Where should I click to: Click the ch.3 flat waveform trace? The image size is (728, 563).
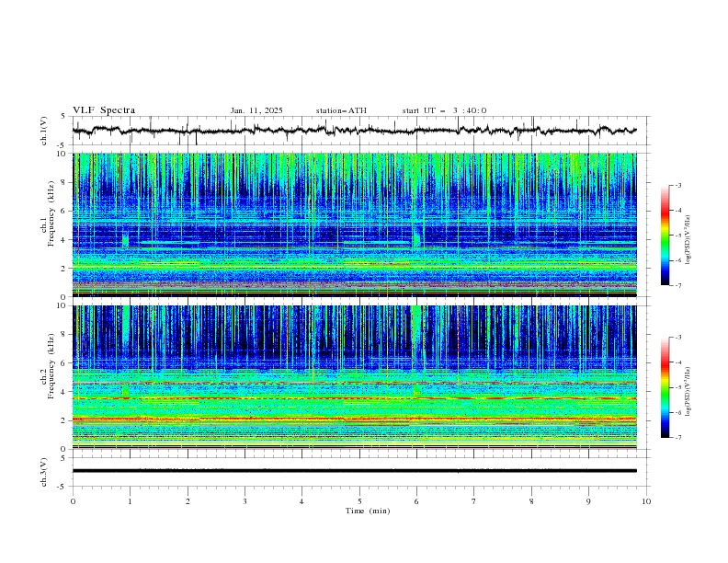click(355, 471)
